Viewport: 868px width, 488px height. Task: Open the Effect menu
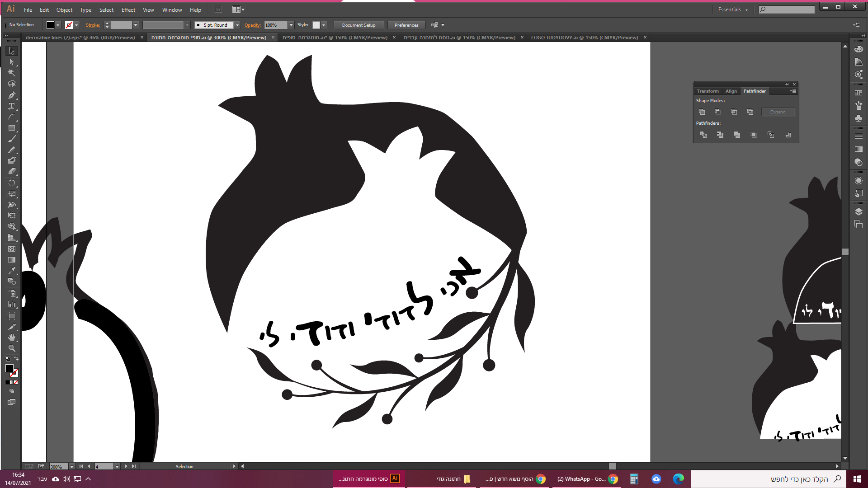point(128,9)
